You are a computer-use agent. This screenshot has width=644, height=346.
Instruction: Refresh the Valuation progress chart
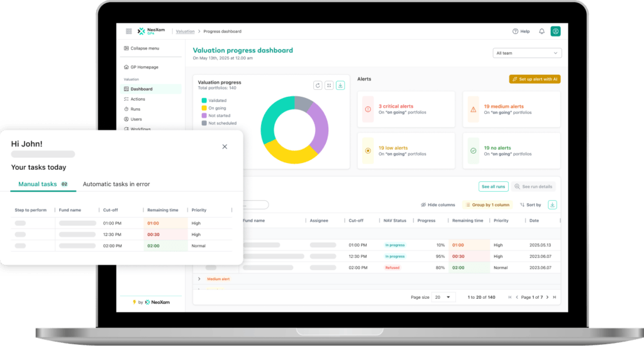point(318,86)
